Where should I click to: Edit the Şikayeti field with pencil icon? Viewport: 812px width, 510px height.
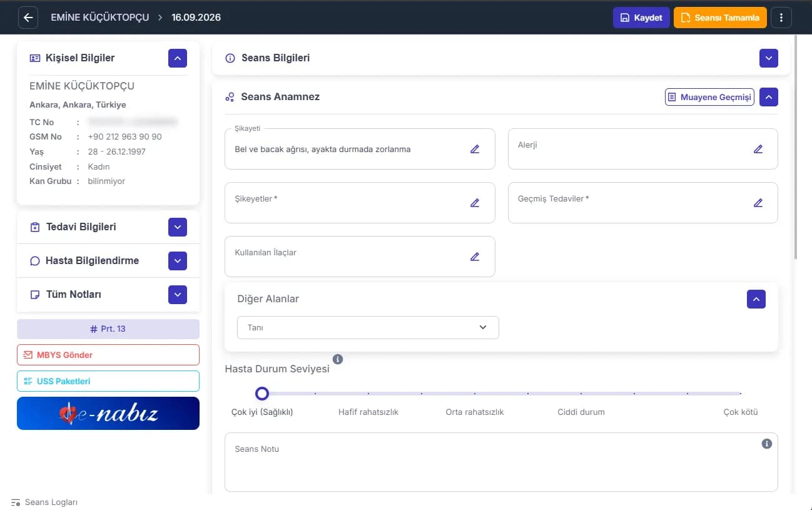[475, 149]
